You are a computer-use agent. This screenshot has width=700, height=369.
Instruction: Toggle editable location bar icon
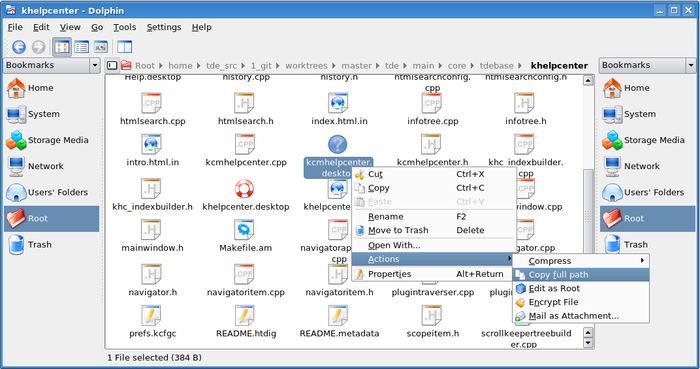(x=112, y=66)
